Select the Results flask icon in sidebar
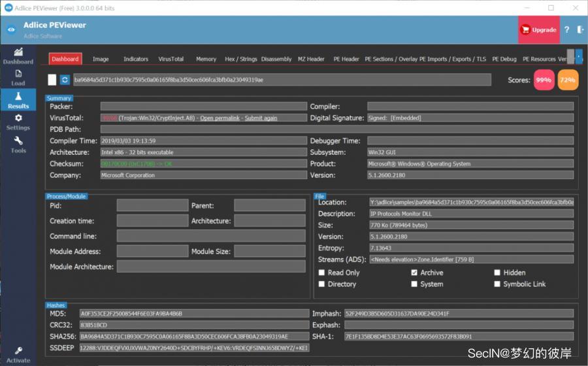This screenshot has width=588, height=366. [x=18, y=100]
